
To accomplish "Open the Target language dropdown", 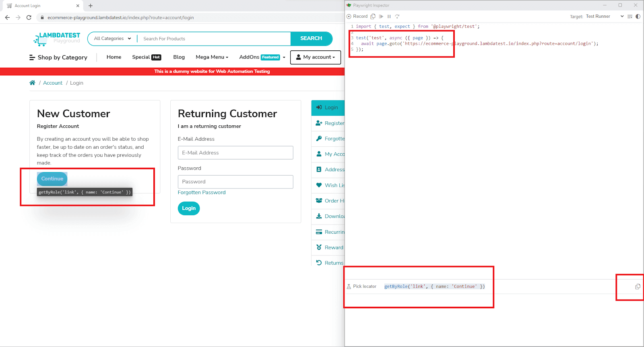I will [x=605, y=17].
